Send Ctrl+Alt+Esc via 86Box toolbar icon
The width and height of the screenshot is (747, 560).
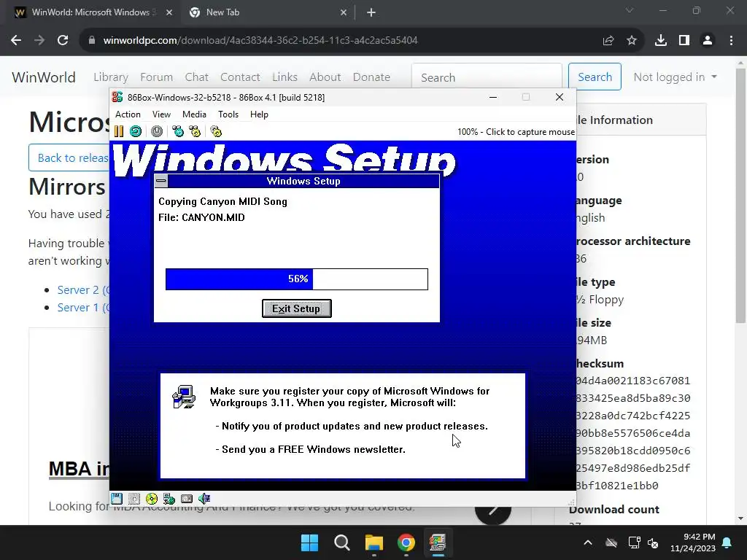195,131
